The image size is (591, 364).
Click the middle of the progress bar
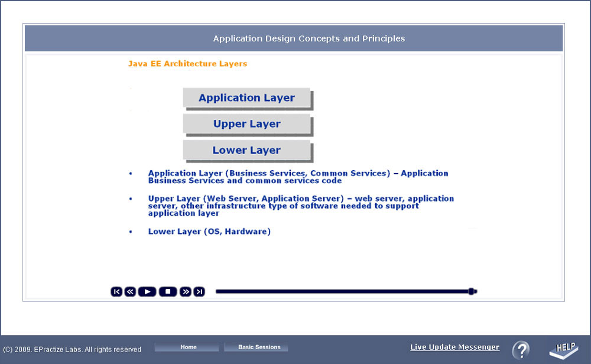346,291
